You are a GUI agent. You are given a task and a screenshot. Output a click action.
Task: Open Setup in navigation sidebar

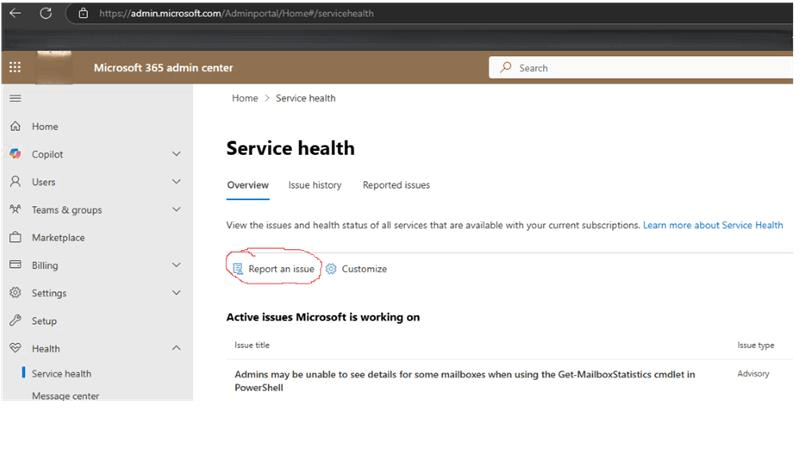point(44,321)
